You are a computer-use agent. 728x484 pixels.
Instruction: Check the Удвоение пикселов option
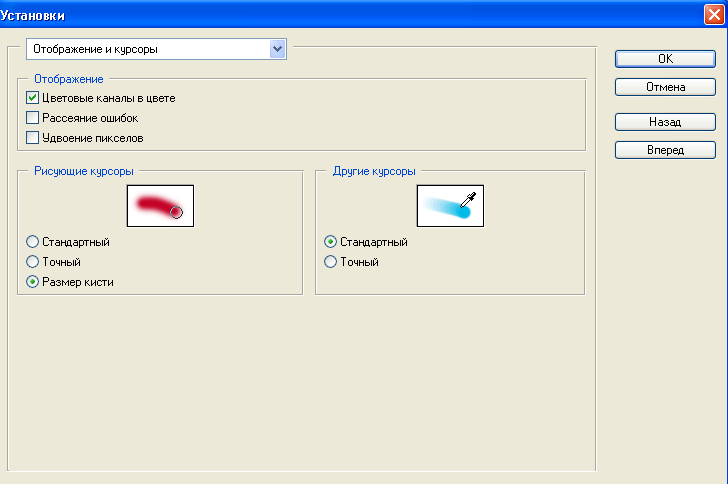tap(32, 138)
